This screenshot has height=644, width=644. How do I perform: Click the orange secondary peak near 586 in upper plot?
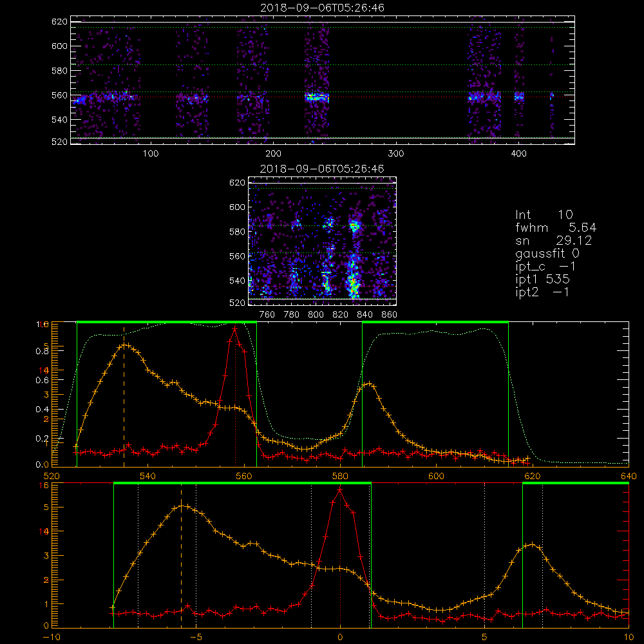click(369, 384)
